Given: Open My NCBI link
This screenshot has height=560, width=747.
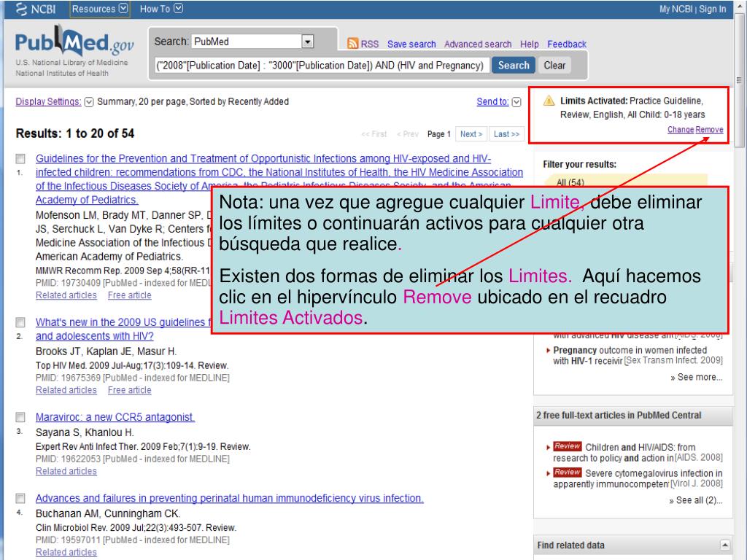Looking at the screenshot, I should coord(676,9).
